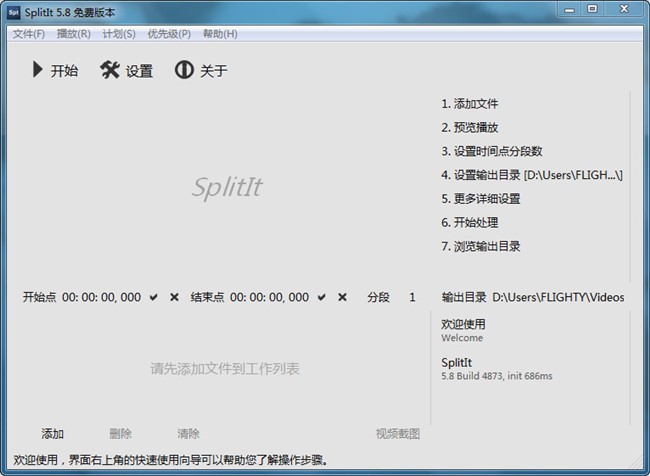Click the 请先添加文件到工作列表 placeholder text
The height and width of the screenshot is (476, 650).
(225, 368)
